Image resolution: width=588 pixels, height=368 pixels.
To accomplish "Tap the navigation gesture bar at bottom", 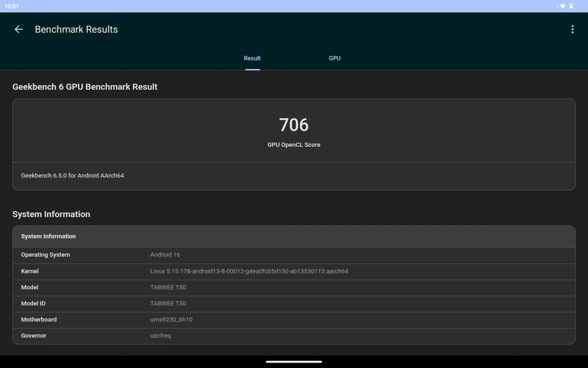I will click(294, 362).
